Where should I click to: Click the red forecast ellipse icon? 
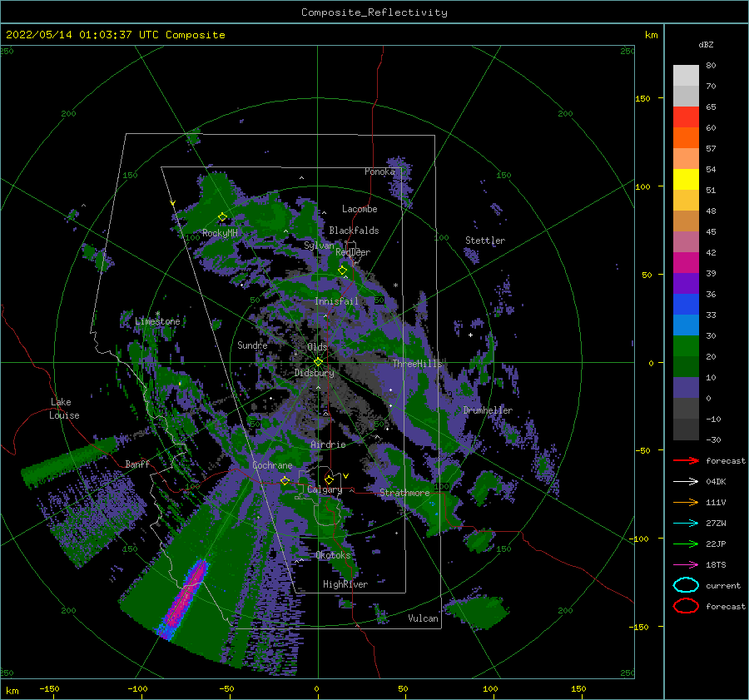pos(686,606)
